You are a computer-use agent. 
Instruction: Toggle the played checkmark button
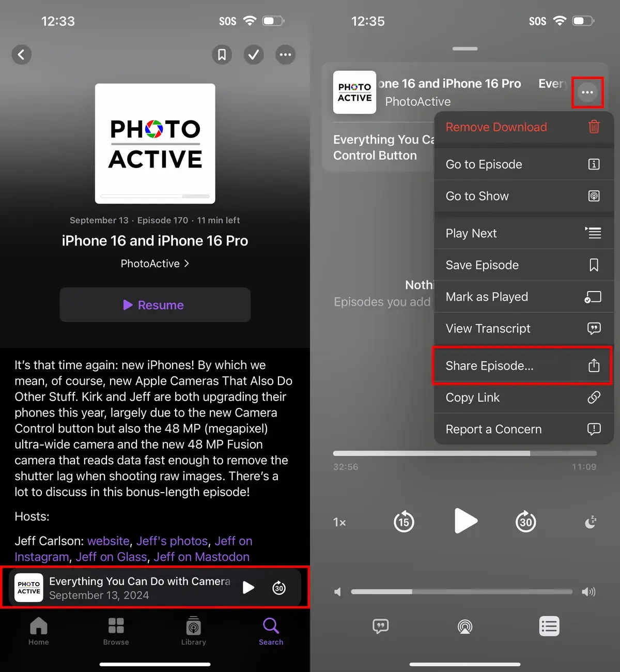pos(254,54)
